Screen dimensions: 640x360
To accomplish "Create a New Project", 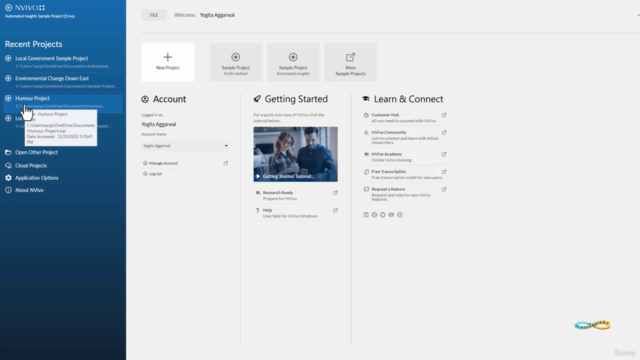I will (168, 62).
